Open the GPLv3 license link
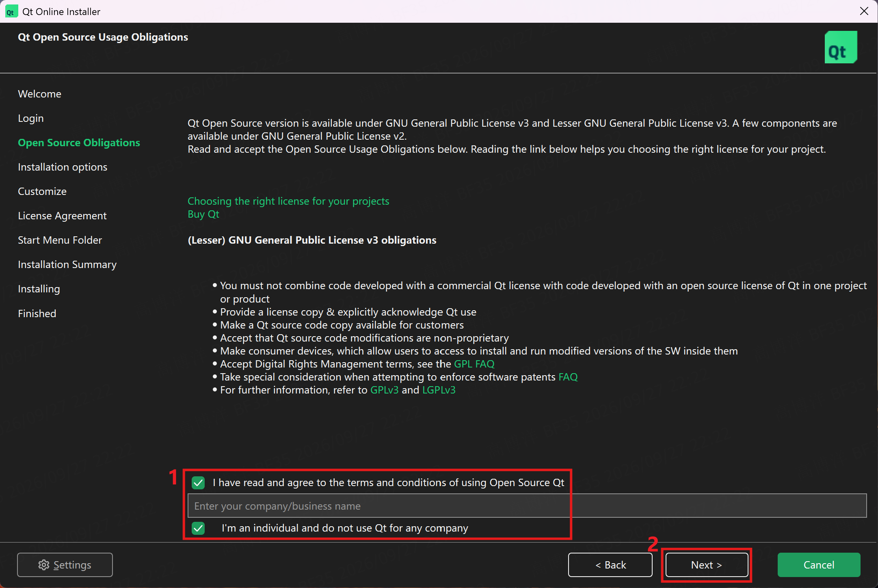 point(385,390)
